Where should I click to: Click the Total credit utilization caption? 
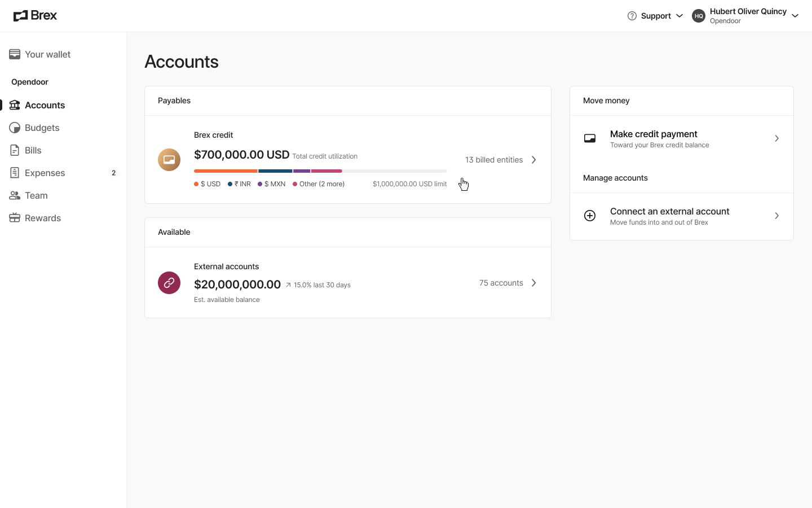(x=325, y=156)
